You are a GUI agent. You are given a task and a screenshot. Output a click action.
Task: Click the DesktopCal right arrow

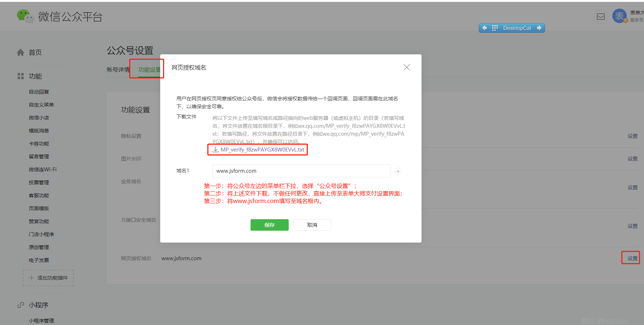[x=539, y=28]
